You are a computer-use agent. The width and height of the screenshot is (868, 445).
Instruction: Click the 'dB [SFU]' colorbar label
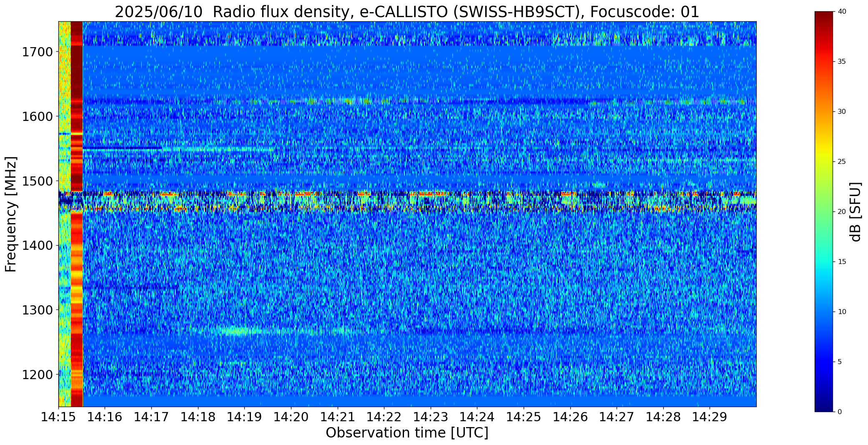point(855,211)
